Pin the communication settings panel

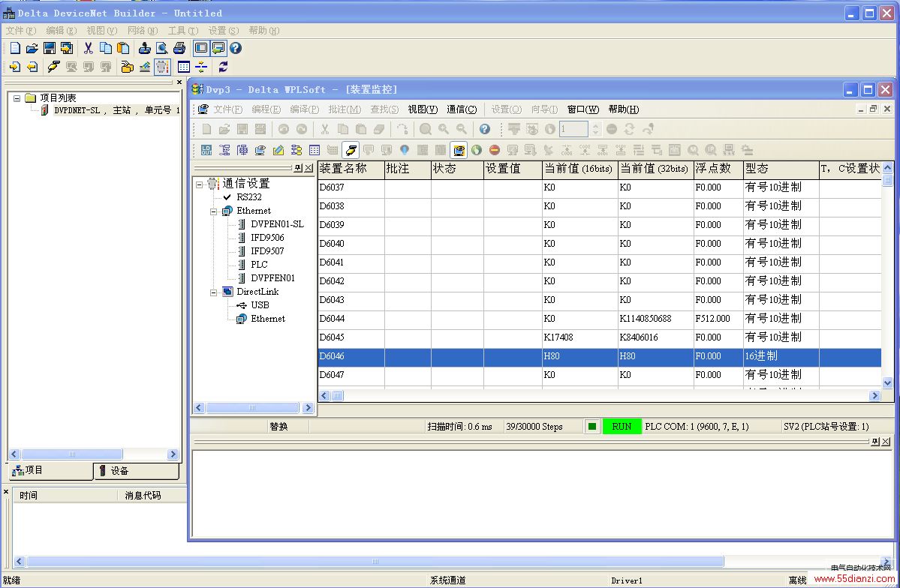(298, 168)
